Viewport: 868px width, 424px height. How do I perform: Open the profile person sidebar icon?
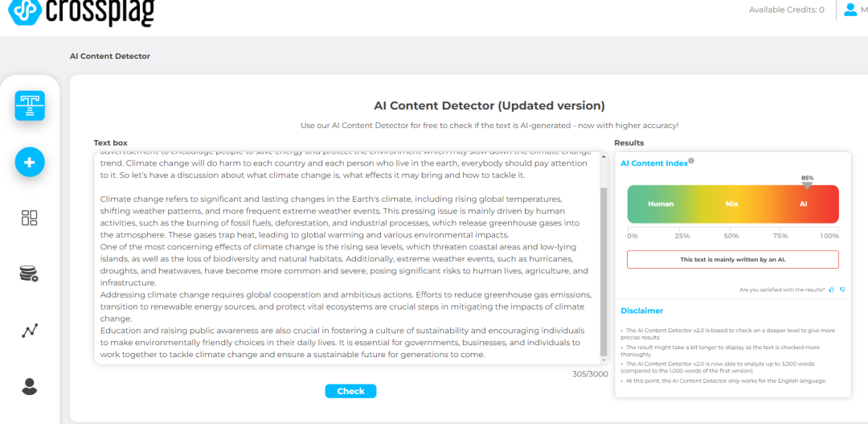(30, 385)
